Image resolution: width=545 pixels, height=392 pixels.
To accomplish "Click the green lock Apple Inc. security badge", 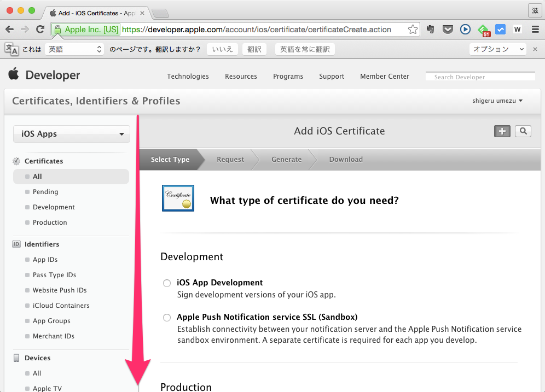I will 86,30.
